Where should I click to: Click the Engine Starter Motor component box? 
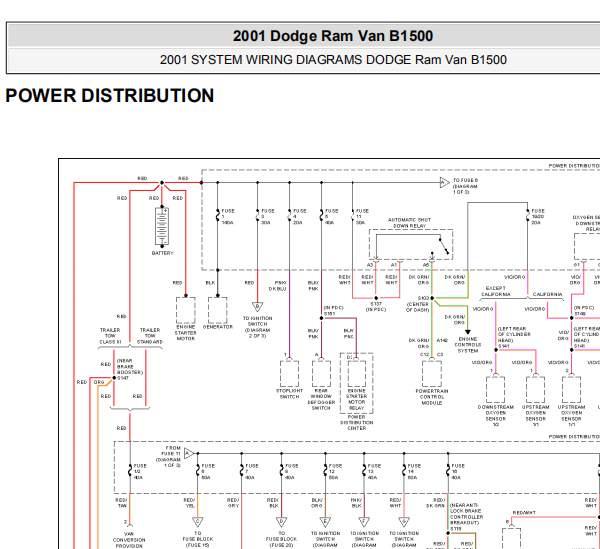186,310
